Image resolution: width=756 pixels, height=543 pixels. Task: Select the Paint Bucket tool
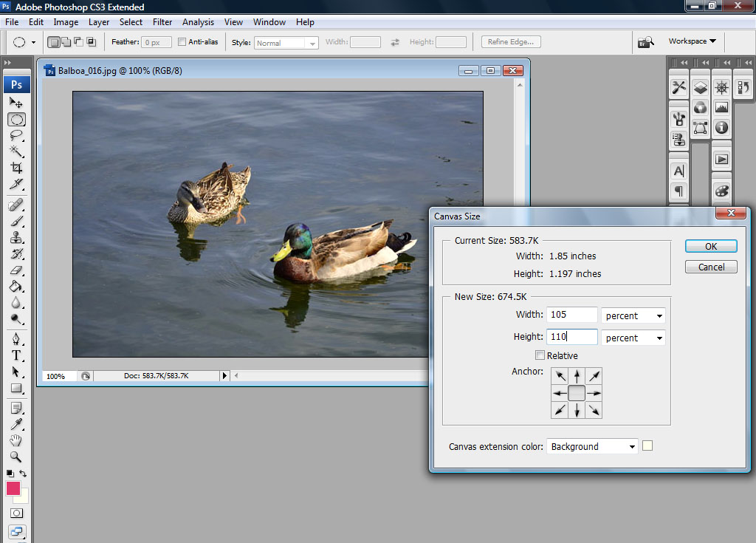[x=16, y=286]
